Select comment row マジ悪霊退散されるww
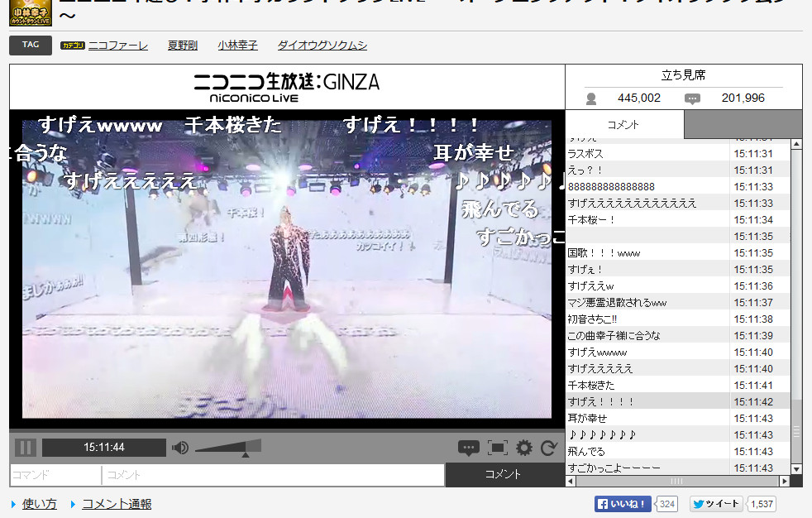Viewport: 812px width, 518px height. [x=678, y=303]
